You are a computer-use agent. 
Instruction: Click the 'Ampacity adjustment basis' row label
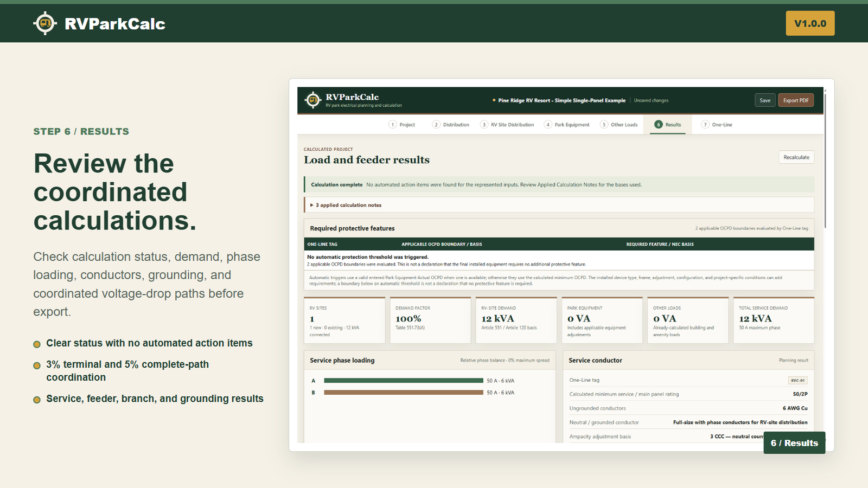click(600, 436)
